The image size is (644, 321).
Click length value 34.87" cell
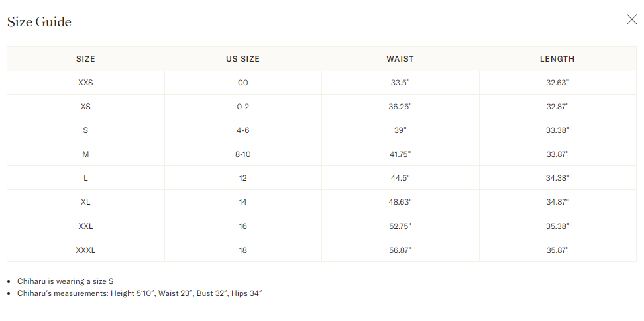coord(557,202)
